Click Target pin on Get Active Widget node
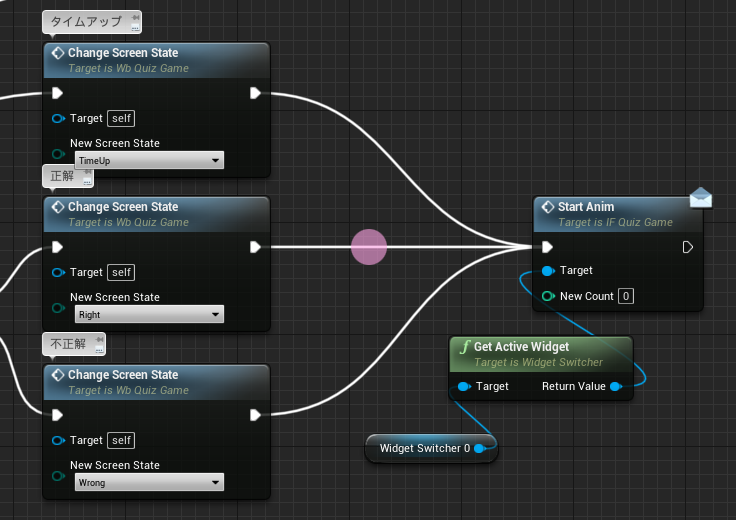Image resolution: width=736 pixels, height=520 pixels. click(464, 386)
